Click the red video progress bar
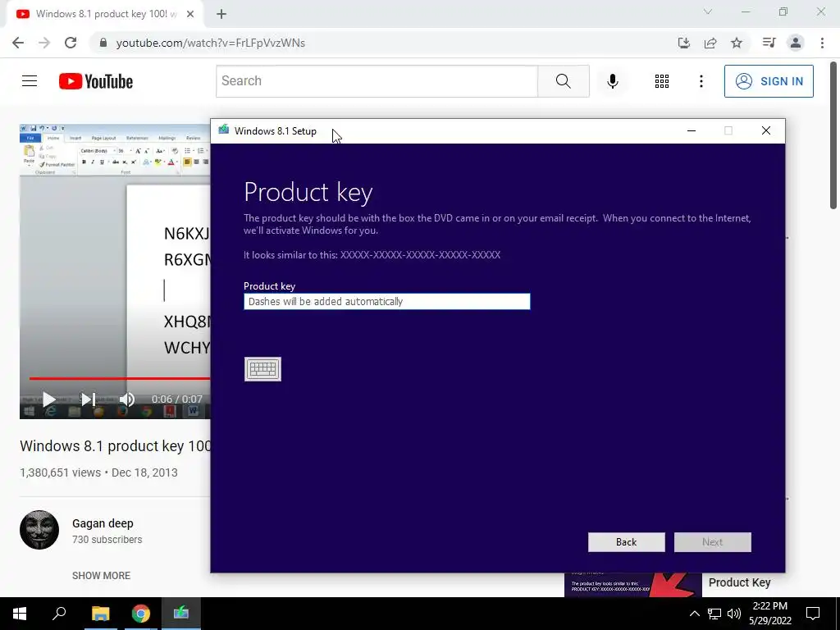This screenshot has width=840, height=630. click(120, 378)
